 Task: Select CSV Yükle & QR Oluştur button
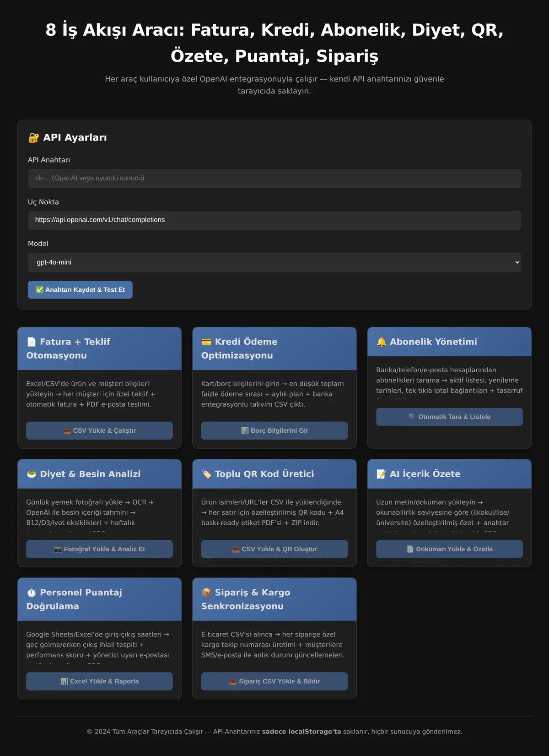pos(274,549)
